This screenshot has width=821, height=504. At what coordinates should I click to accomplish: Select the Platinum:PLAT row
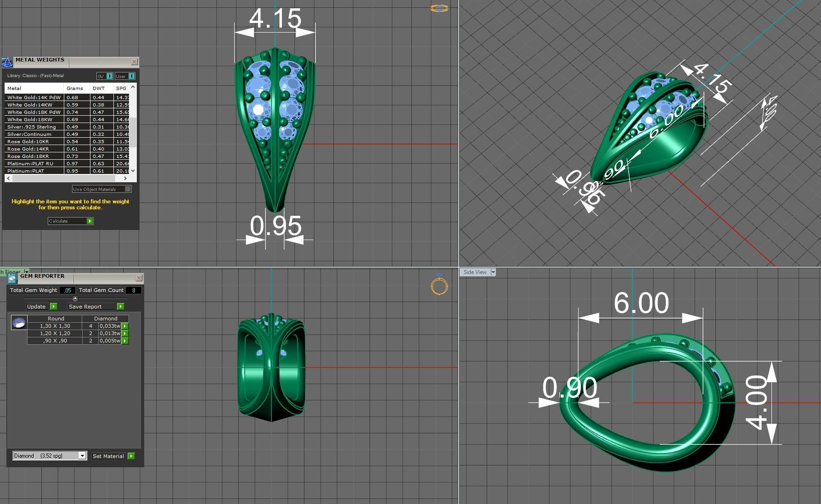67,171
